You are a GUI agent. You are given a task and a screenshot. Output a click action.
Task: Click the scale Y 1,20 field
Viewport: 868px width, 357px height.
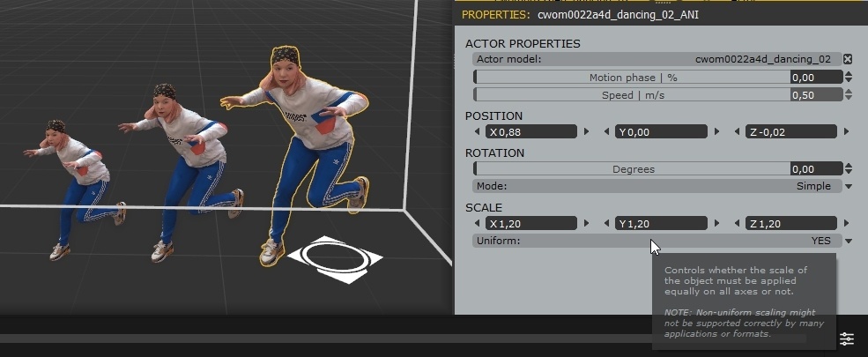coord(662,224)
